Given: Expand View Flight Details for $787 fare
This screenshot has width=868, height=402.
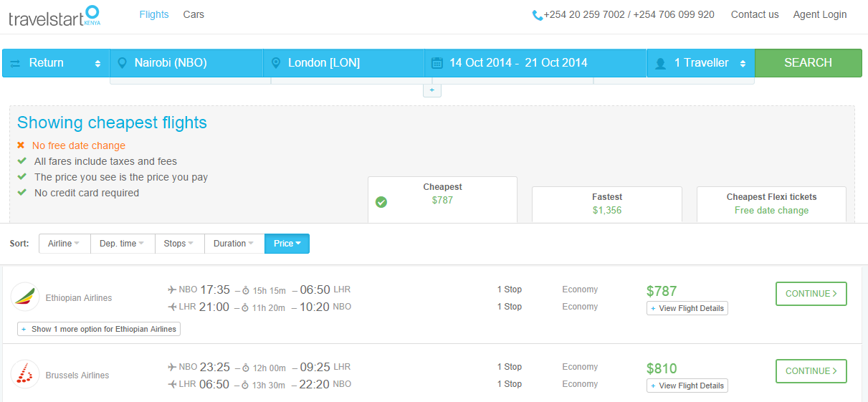Looking at the screenshot, I should tap(687, 308).
